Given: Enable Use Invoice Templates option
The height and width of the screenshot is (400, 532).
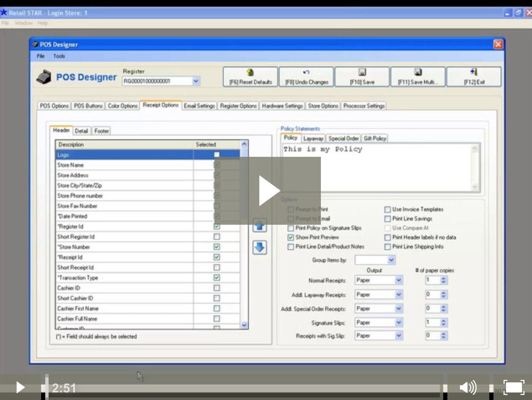Looking at the screenshot, I should 387,209.
